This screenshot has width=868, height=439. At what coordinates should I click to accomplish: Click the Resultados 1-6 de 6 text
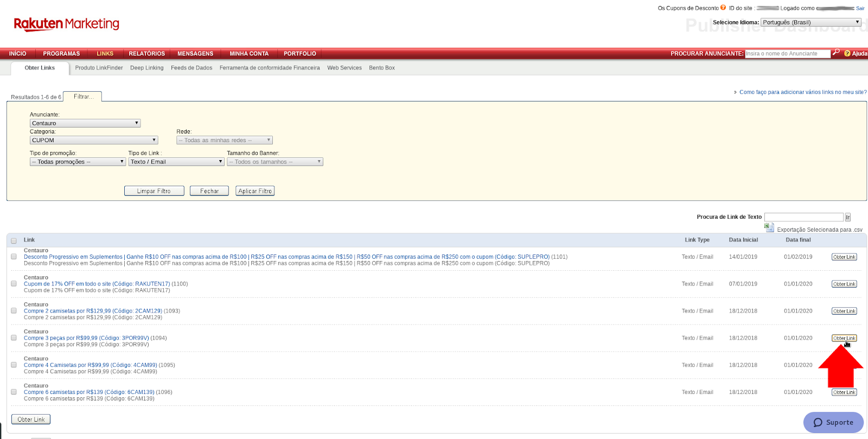click(x=36, y=97)
